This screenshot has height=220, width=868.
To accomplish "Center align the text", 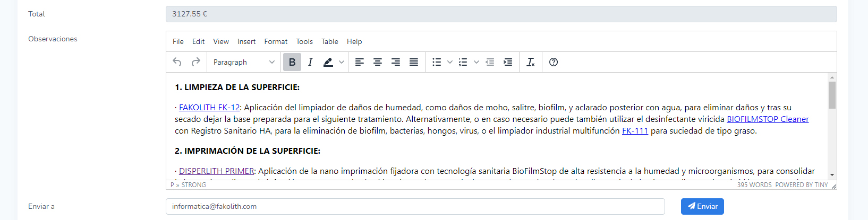I will click(x=378, y=62).
